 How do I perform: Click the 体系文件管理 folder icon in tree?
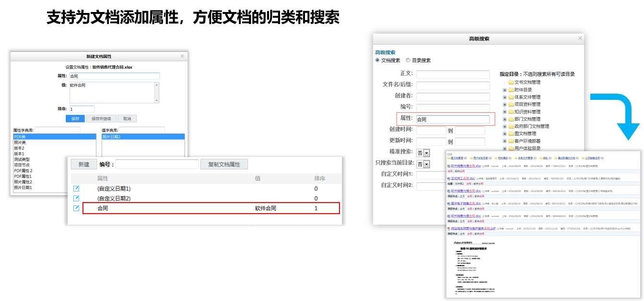tap(511, 97)
